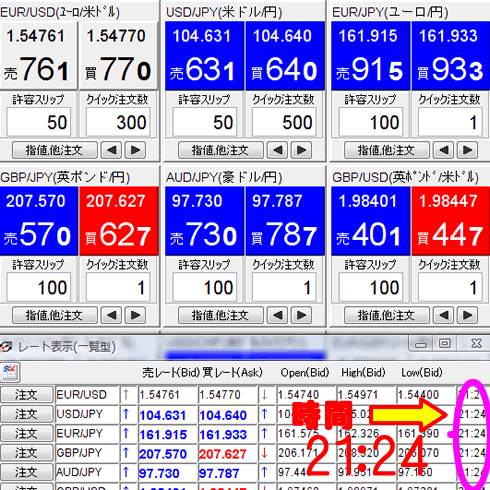Click the EUR/JPY sell price 161.915 panel

[x=370, y=56]
